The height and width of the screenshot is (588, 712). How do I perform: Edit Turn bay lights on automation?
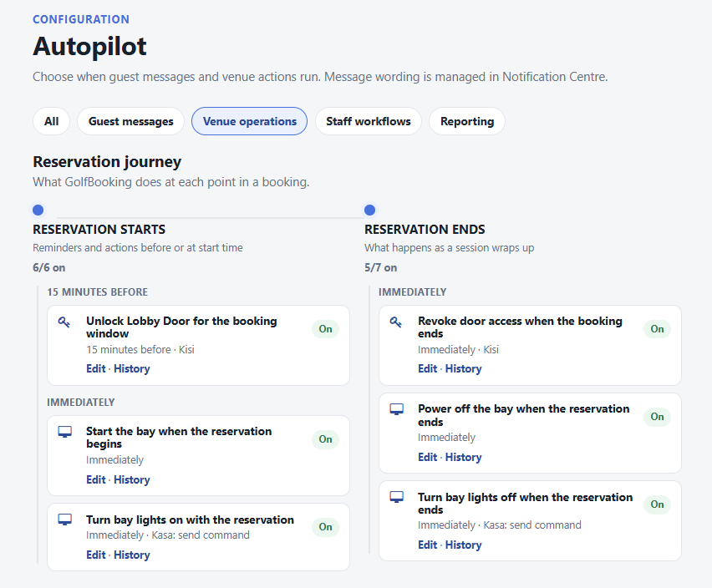coord(96,555)
